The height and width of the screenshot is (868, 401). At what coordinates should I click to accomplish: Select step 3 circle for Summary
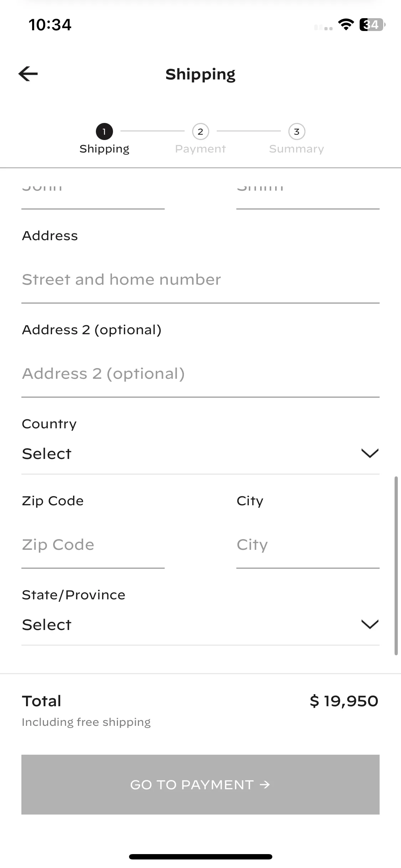[x=297, y=131]
